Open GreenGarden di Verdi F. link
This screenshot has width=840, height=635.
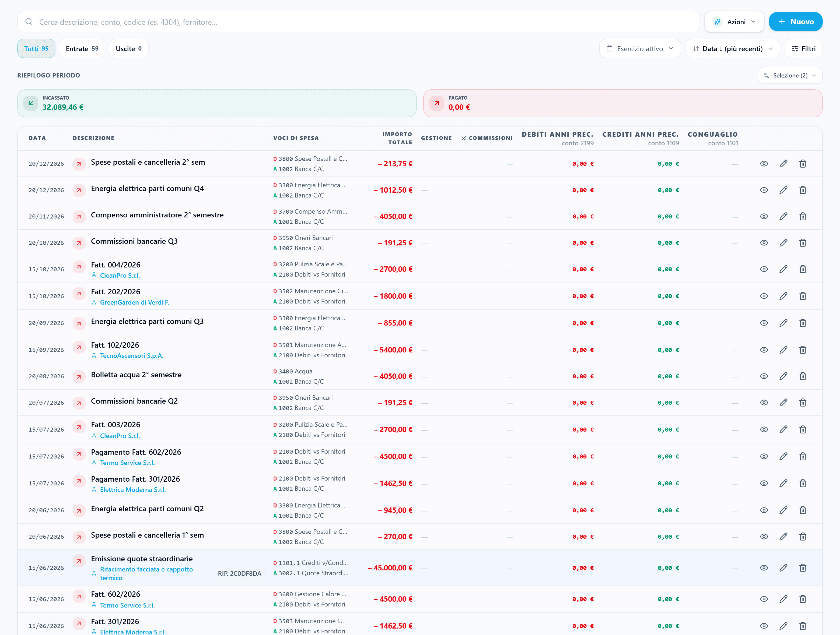pos(135,302)
